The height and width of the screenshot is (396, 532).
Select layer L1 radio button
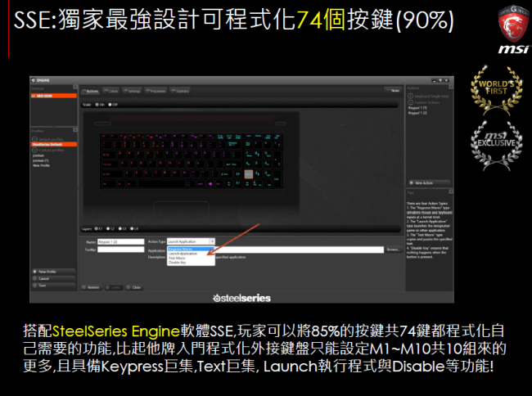97,228
